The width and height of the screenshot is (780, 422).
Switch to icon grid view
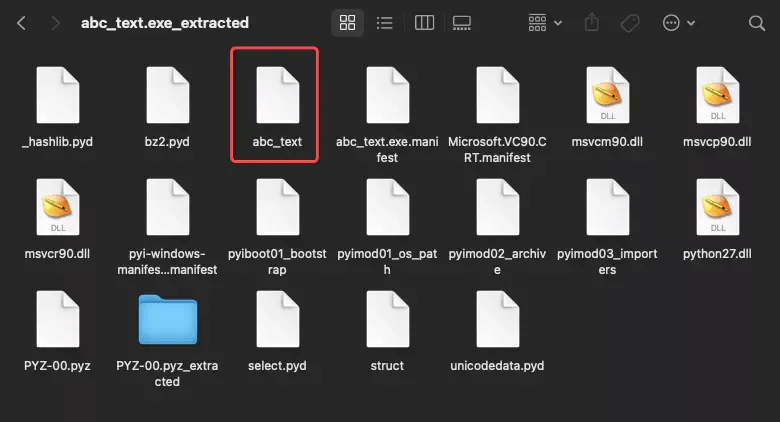point(347,22)
